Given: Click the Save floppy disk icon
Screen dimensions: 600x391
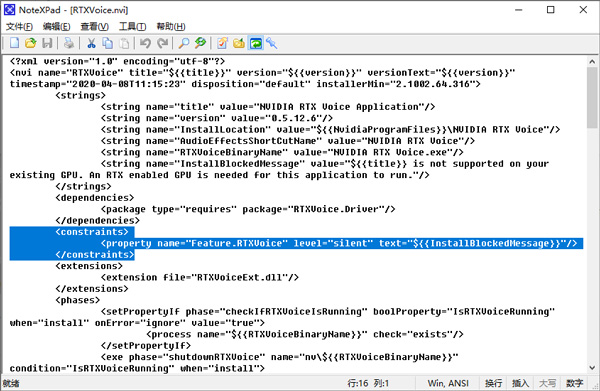Looking at the screenshot, I should click(47, 43).
